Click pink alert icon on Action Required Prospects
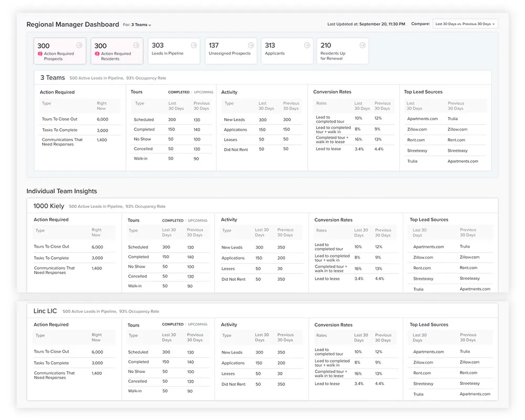This screenshot has height=420, width=525. click(x=40, y=54)
